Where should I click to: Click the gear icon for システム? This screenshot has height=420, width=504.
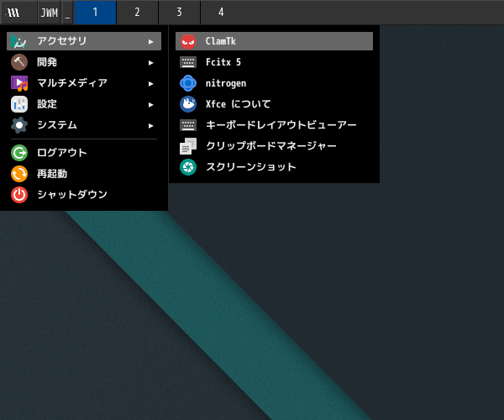coord(19,125)
